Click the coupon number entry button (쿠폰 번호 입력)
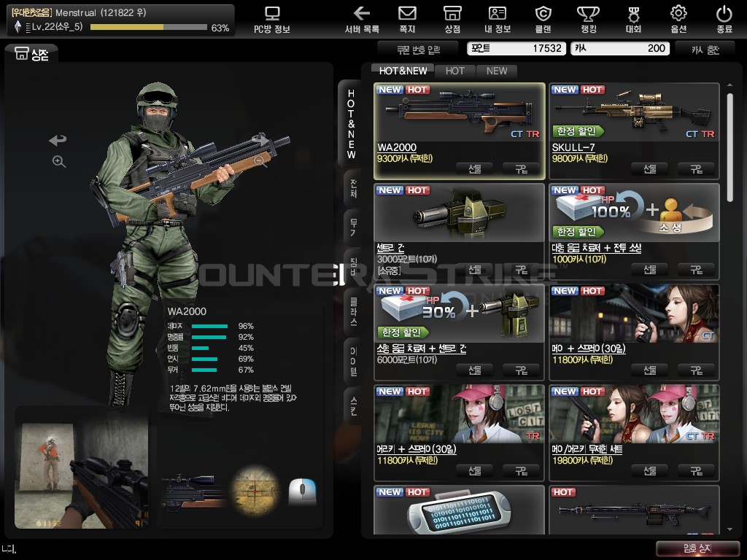The image size is (747, 560). coord(418,49)
